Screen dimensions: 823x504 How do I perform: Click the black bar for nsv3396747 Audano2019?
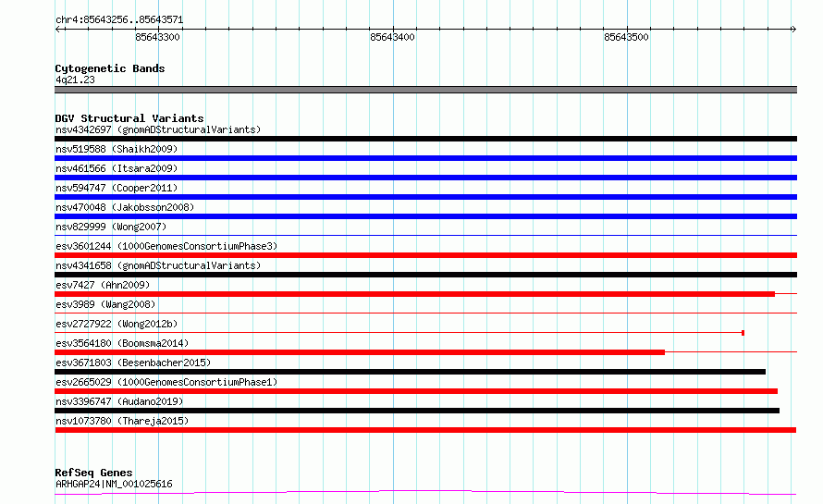(417, 411)
